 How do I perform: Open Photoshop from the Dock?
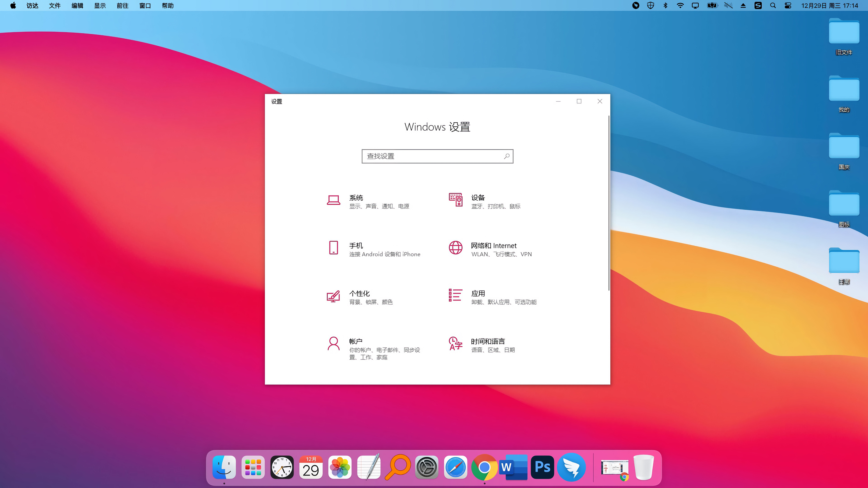pos(542,467)
